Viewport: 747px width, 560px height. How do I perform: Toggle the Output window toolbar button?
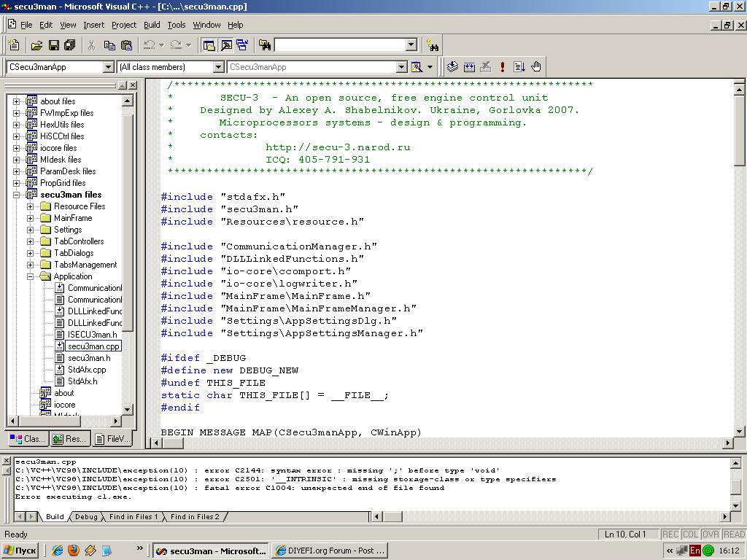[226, 45]
